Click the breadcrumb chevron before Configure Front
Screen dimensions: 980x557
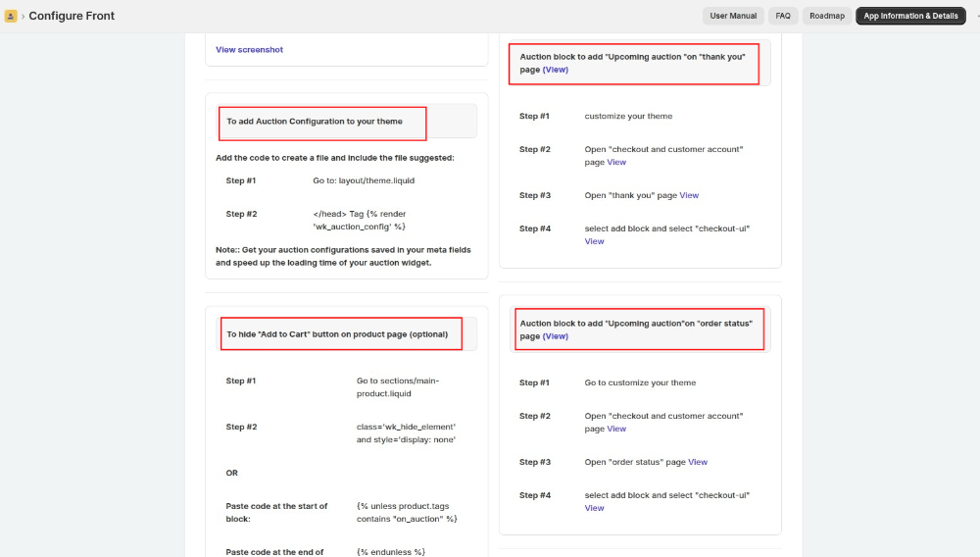pos(24,17)
